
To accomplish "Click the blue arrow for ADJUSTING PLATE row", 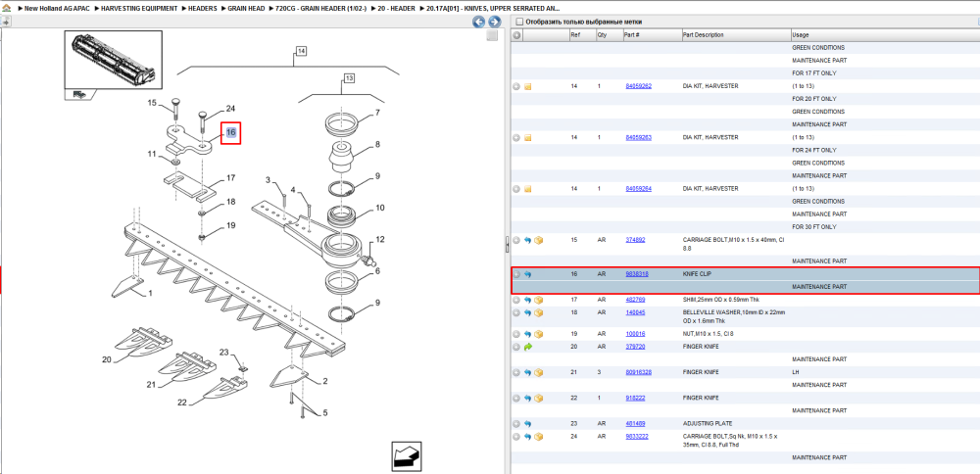I will pyautogui.click(x=527, y=423).
